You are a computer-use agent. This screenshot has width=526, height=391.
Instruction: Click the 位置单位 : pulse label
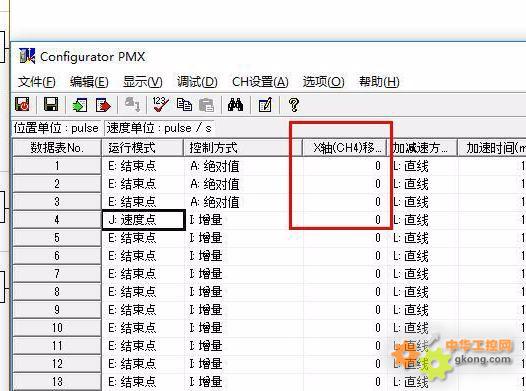tap(56, 128)
